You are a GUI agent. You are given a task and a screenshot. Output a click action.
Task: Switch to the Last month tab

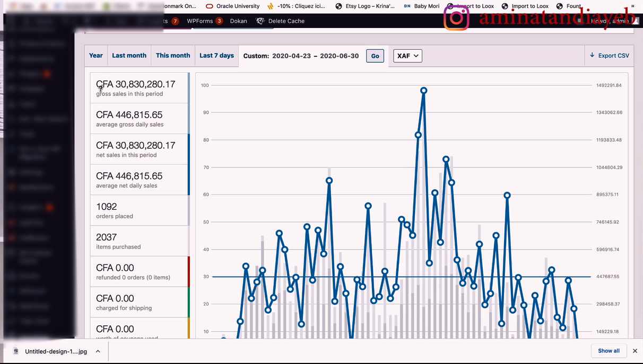(129, 56)
